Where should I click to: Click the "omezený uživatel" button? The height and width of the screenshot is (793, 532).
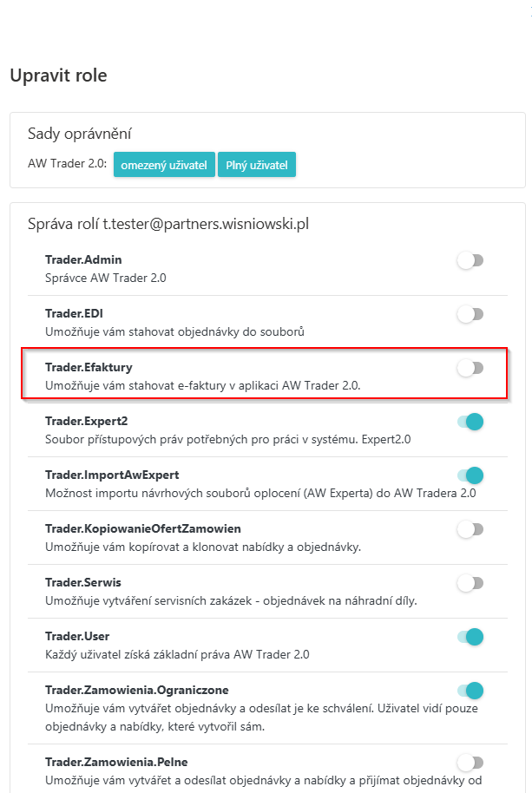164,164
